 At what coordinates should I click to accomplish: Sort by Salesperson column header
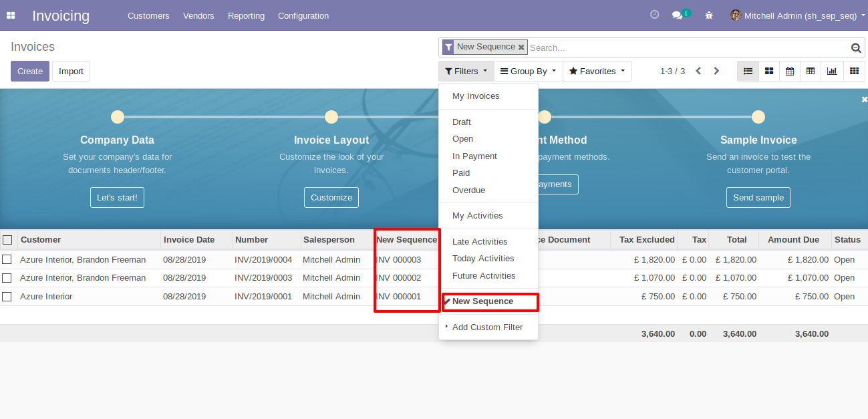[x=337, y=240]
